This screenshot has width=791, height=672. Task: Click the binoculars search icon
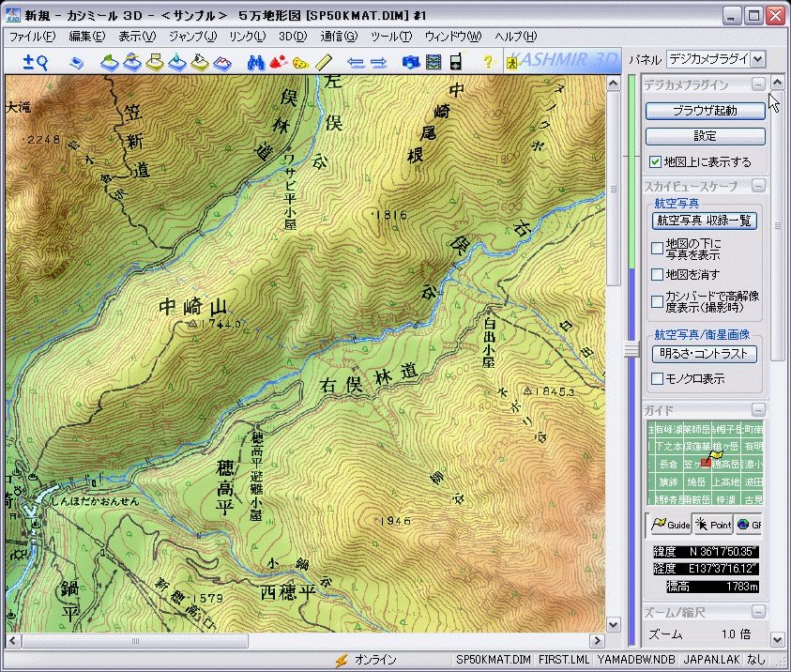pos(256,62)
